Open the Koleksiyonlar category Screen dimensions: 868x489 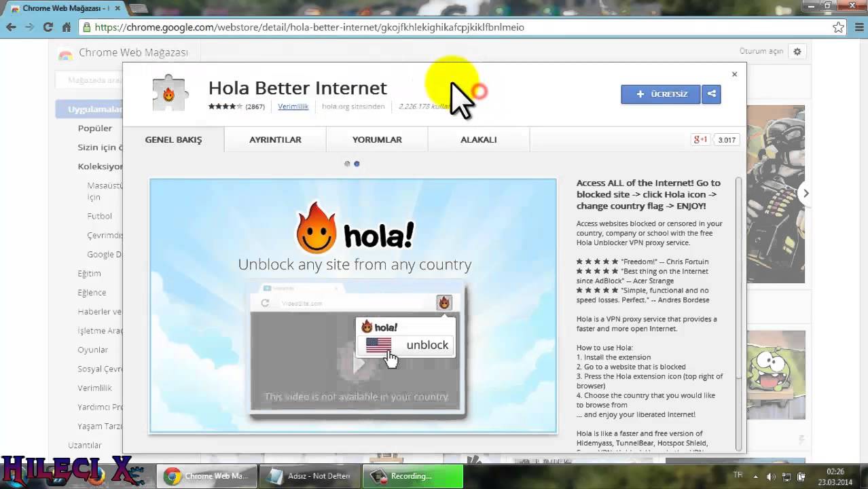pos(100,166)
